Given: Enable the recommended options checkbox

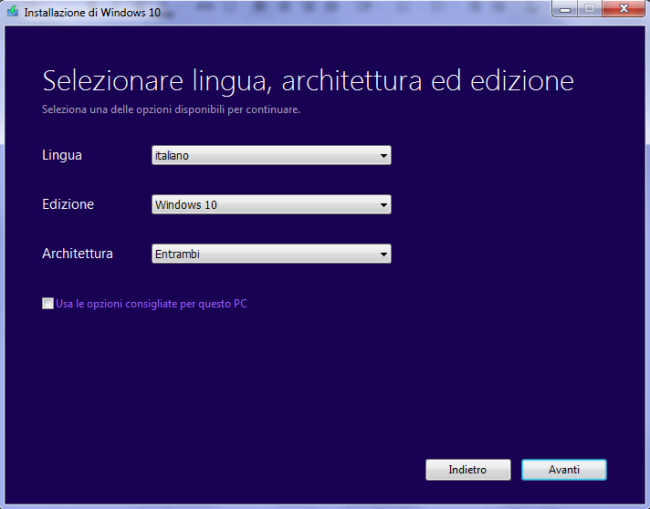Looking at the screenshot, I should (x=48, y=303).
